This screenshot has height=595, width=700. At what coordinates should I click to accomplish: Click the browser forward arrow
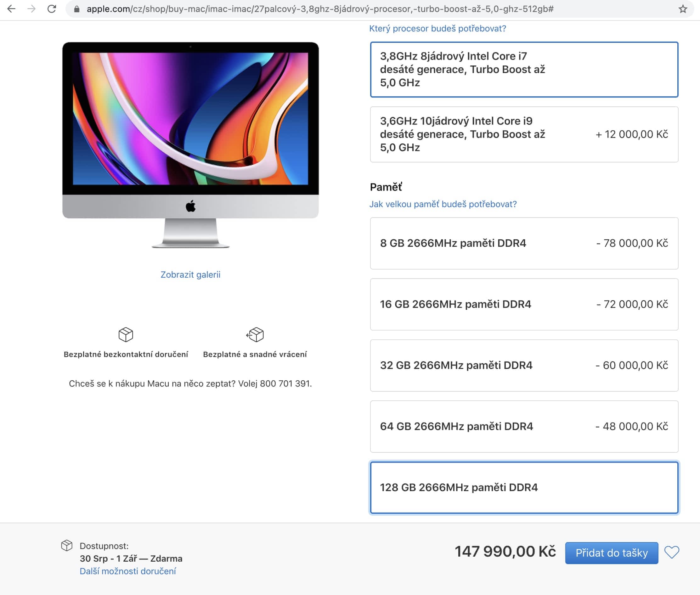(31, 9)
